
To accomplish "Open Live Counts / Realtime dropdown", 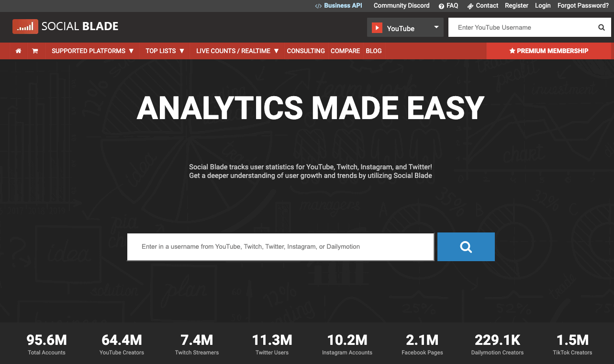I will pos(237,51).
